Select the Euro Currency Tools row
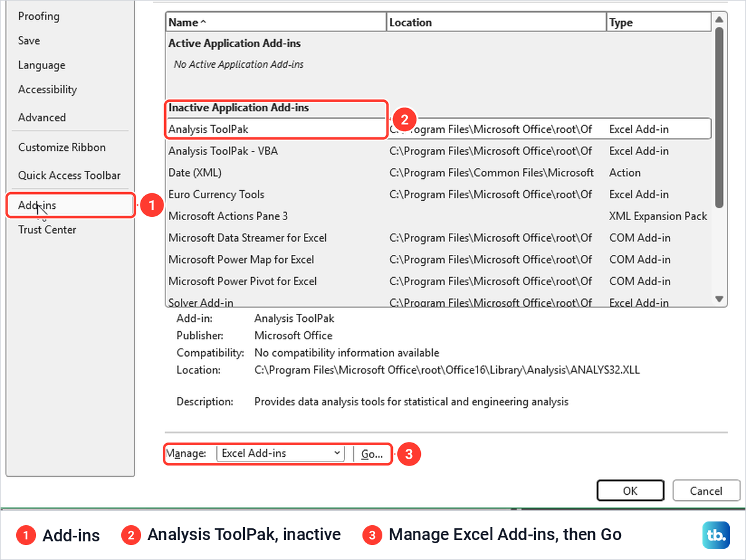Image resolution: width=746 pixels, height=560 pixels. 438,195
